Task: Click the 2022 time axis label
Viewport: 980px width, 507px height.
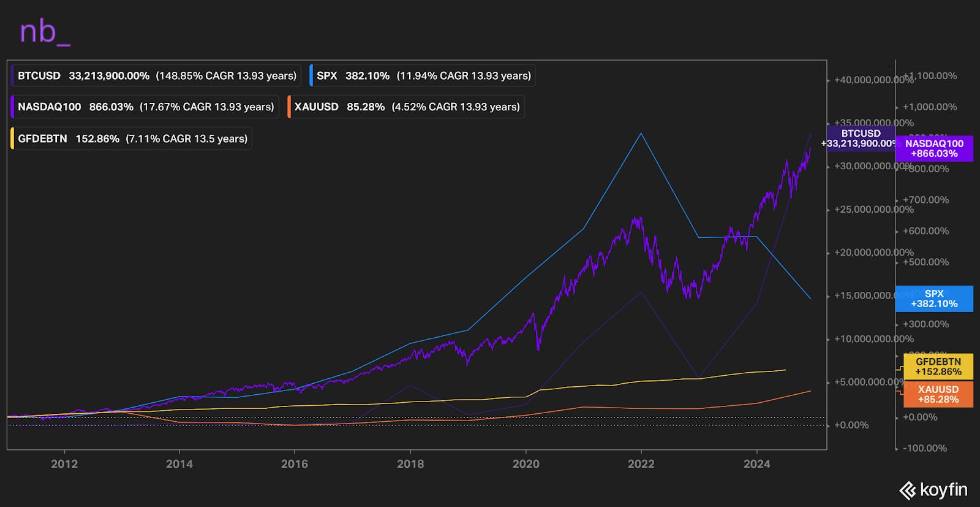Action: [641, 464]
